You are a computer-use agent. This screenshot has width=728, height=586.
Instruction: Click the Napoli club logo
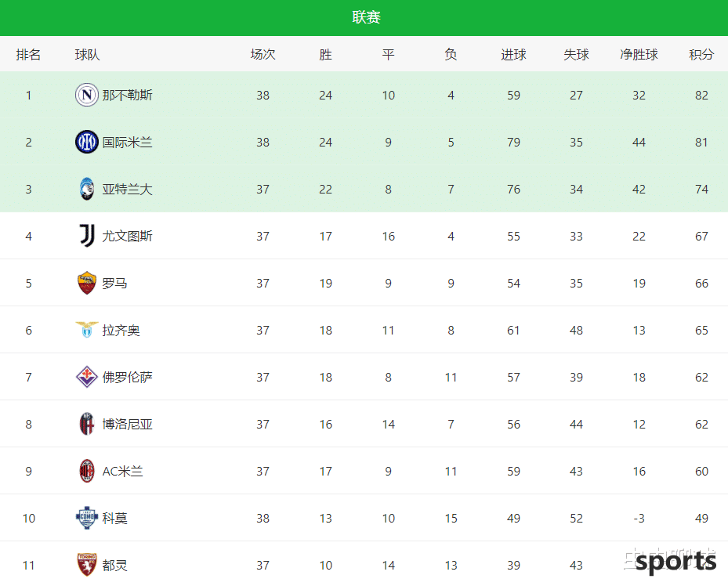point(87,95)
